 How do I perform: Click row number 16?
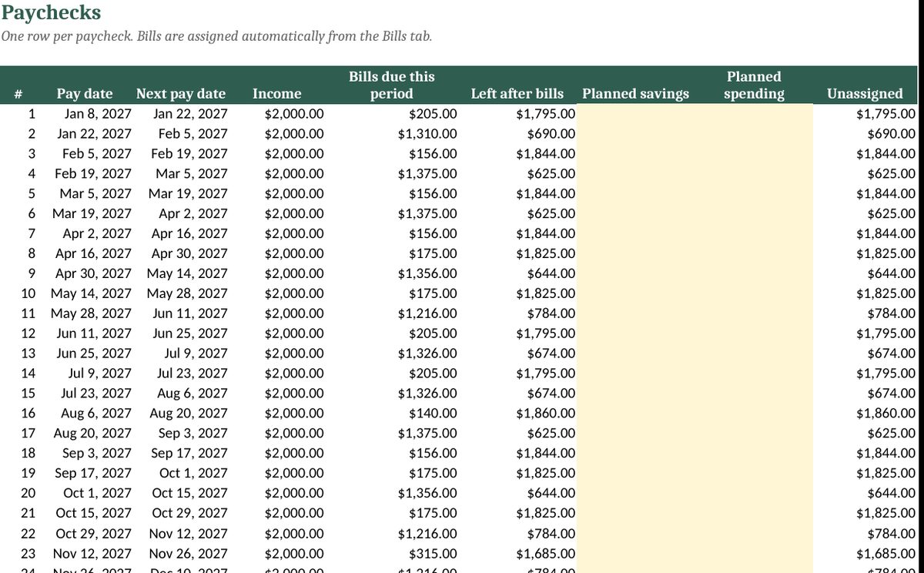[x=28, y=414]
